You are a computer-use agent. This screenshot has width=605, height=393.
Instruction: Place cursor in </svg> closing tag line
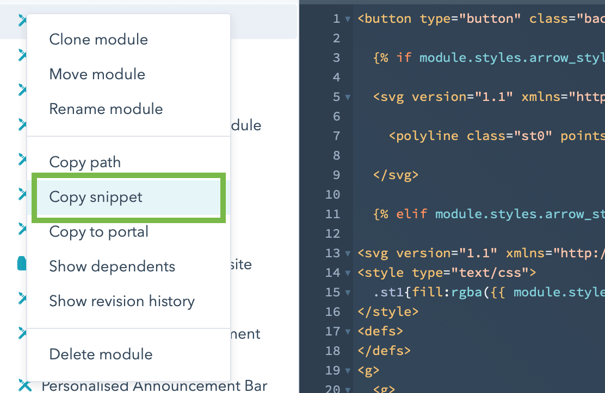coord(395,175)
